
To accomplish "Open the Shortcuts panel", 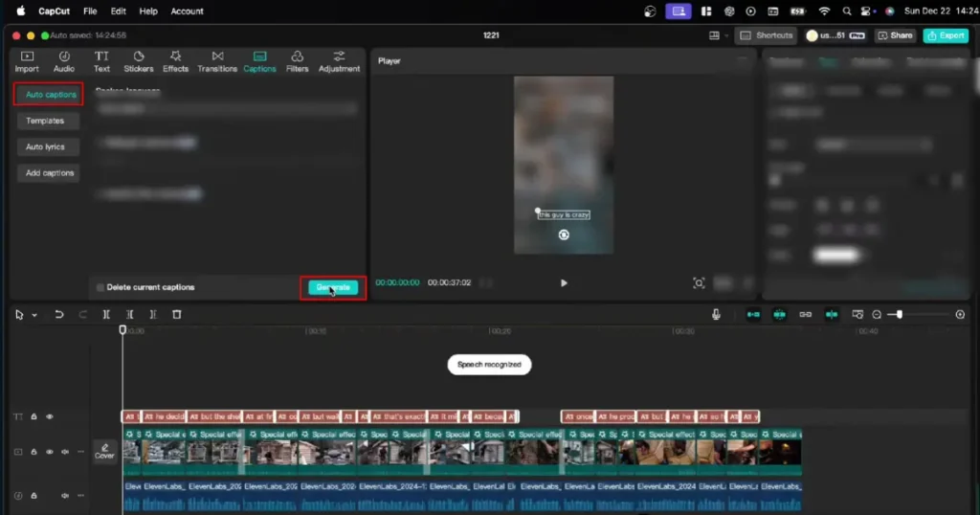I will 767,35.
